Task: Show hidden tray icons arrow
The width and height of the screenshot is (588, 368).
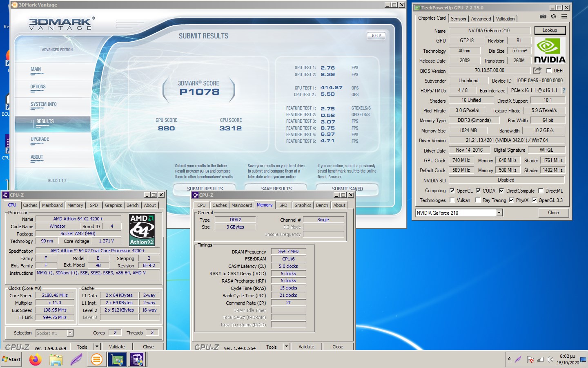Action: coord(509,359)
